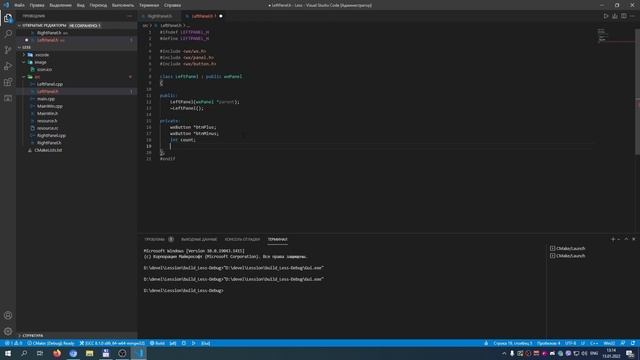Open the Problems panel tab
The image size is (640, 360).
(x=158, y=239)
